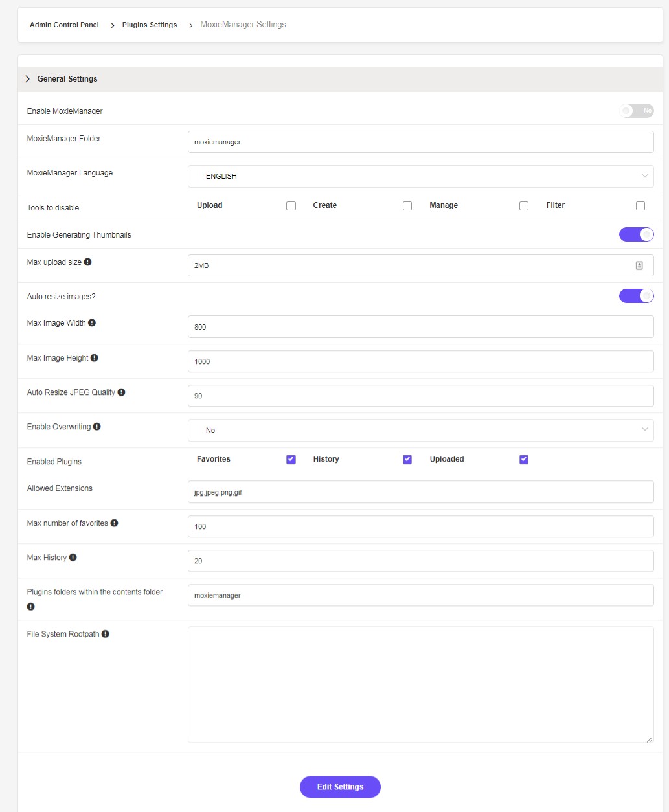Screen dimensions: 669x812
Task: Toggle Enable Generating Thumbnails switch
Action: click(637, 234)
